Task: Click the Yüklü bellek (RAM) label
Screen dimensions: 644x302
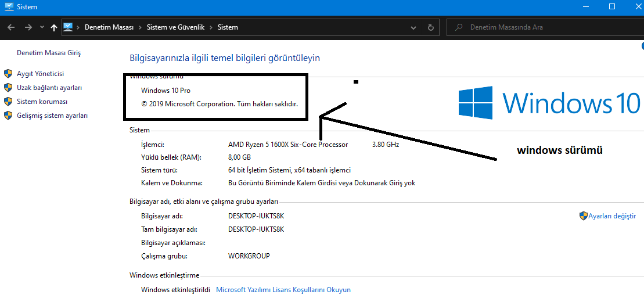Action: (171, 157)
